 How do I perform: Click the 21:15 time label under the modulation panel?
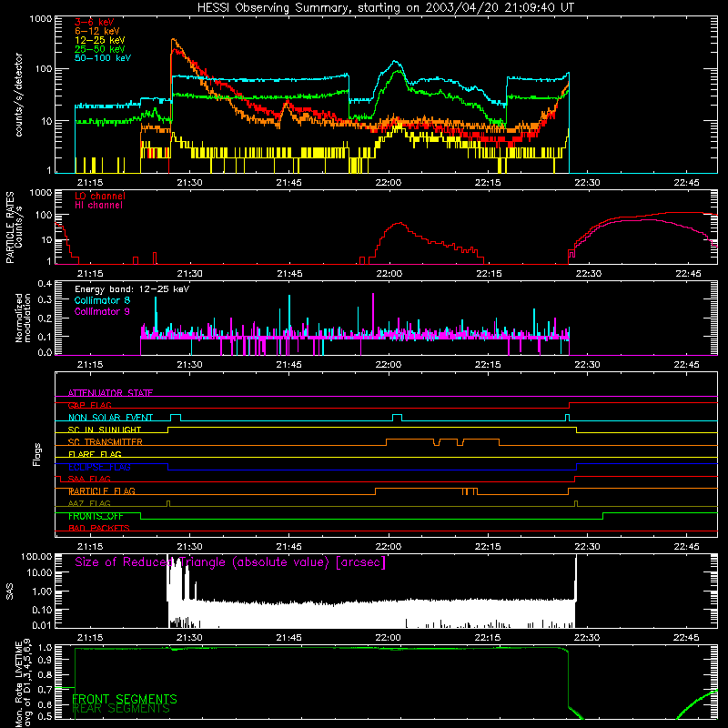[90, 365]
